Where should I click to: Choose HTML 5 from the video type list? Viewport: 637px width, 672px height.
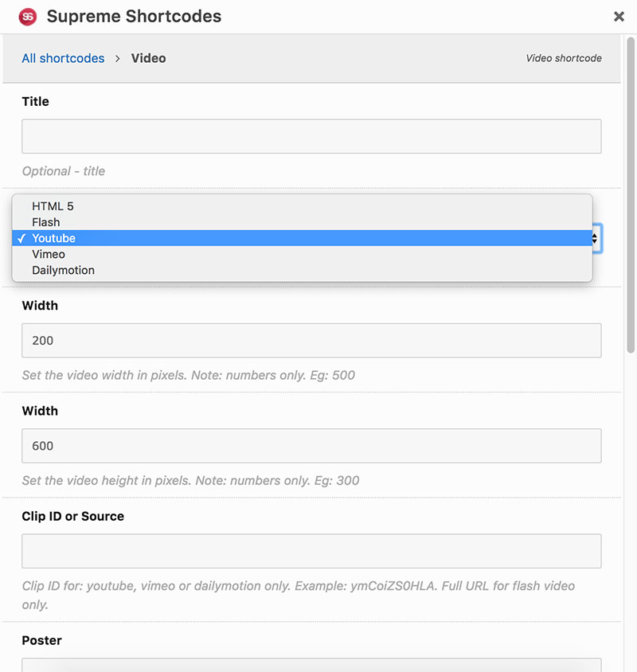(303, 206)
